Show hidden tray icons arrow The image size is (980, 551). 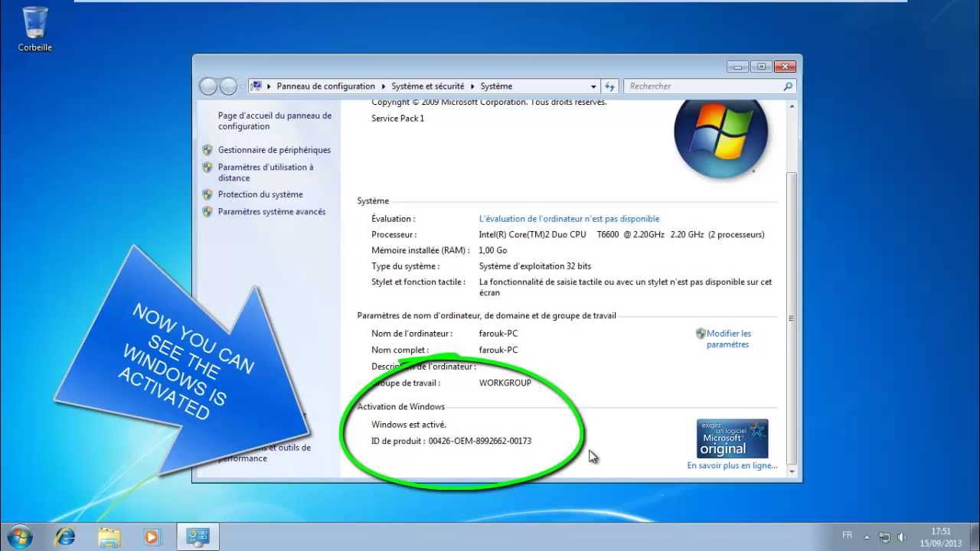click(x=867, y=536)
